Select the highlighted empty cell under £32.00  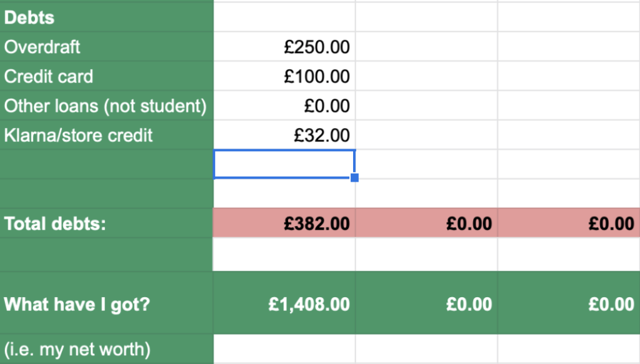[284, 164]
